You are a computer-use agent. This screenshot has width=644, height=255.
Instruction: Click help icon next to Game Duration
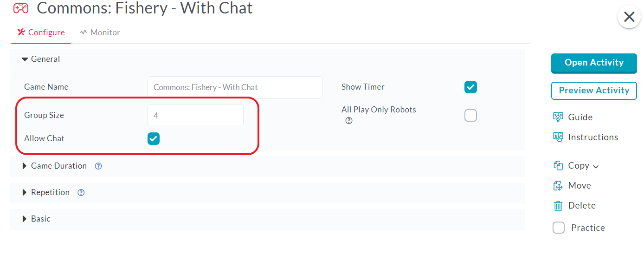click(98, 166)
